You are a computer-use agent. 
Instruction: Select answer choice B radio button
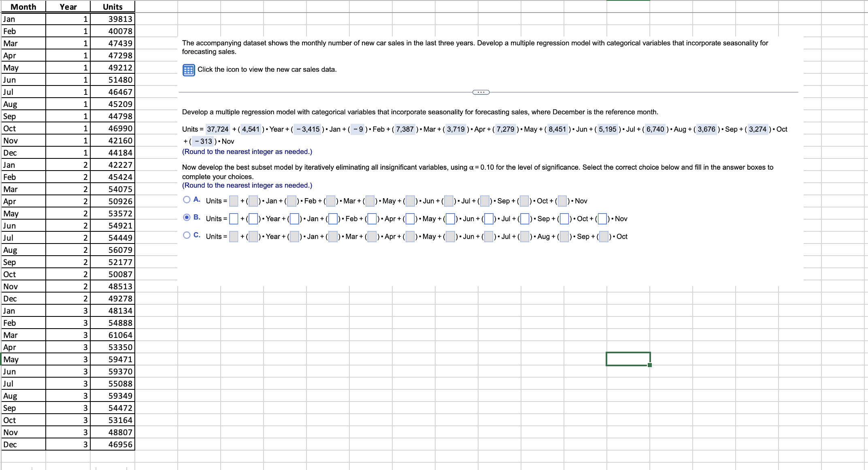click(x=187, y=217)
